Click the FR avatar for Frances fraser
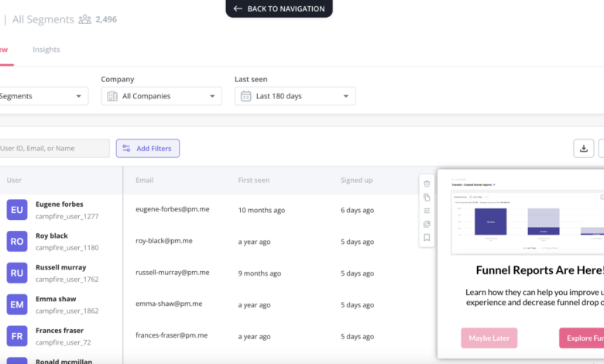 coord(17,336)
